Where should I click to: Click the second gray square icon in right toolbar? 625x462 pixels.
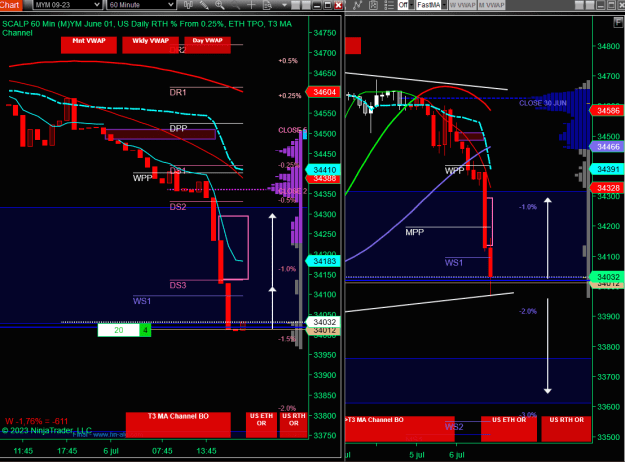point(590,5)
